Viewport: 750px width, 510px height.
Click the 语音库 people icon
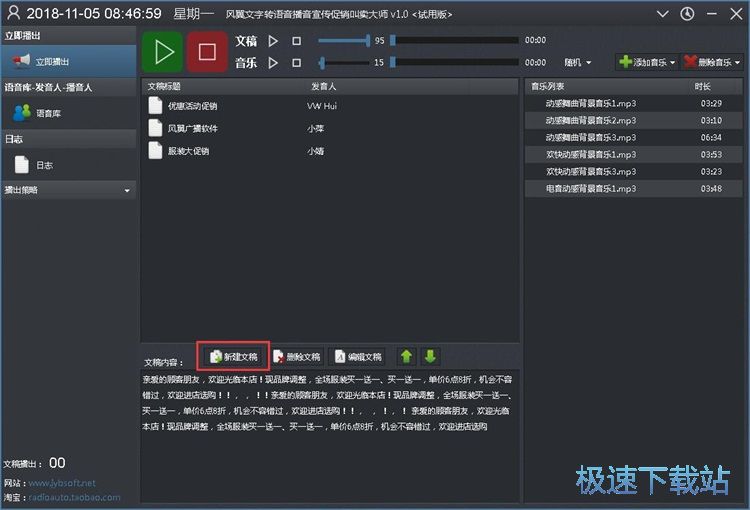coord(22,113)
